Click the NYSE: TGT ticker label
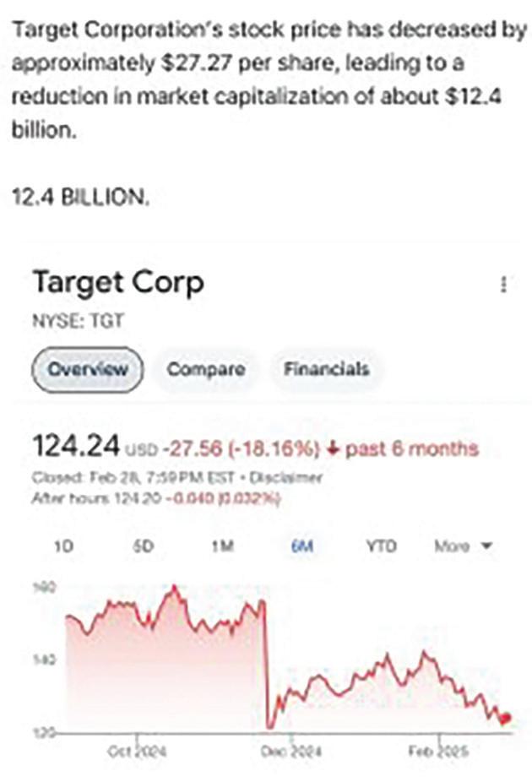Screen dimensions: 532x782 pyautogui.click(x=78, y=321)
